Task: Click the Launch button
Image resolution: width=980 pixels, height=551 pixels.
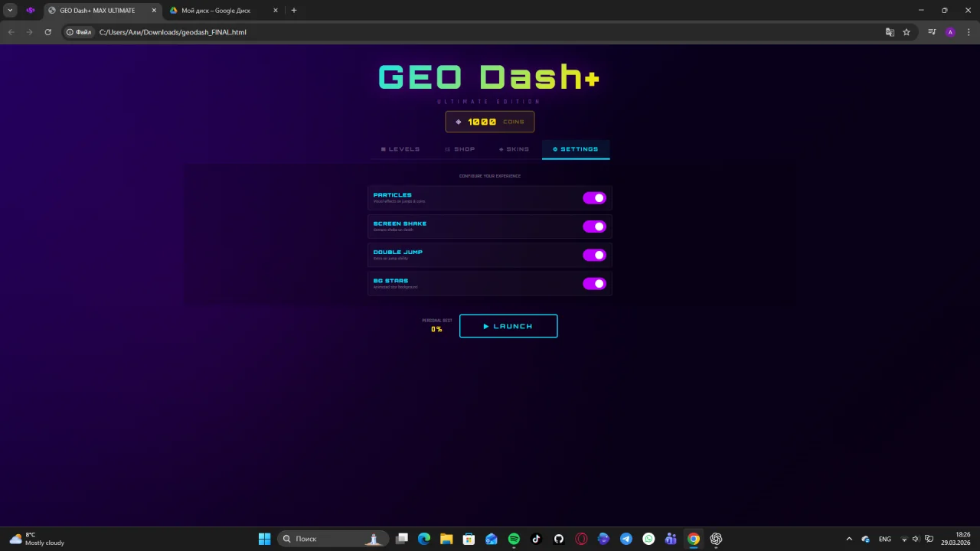Action: click(x=508, y=326)
